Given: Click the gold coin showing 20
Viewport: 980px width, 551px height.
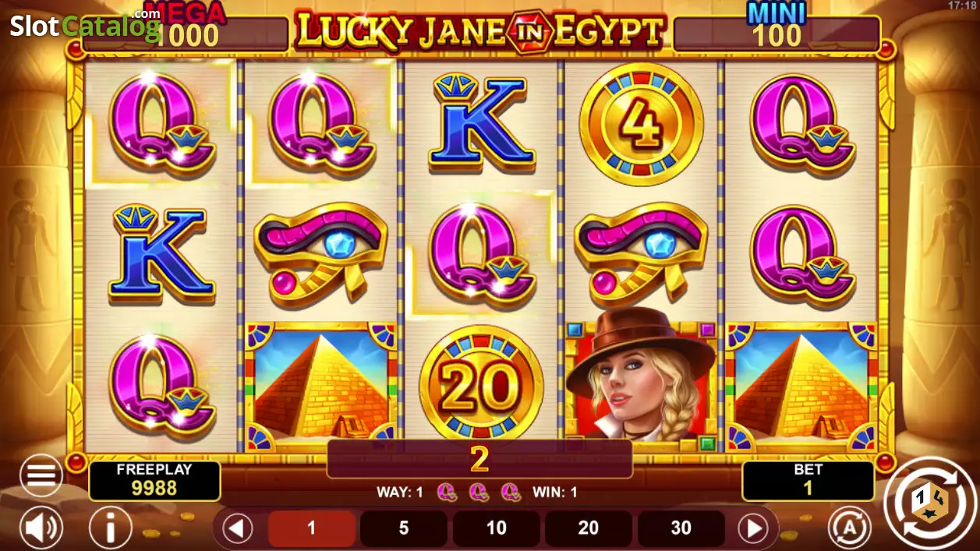Looking at the screenshot, I should [x=481, y=387].
